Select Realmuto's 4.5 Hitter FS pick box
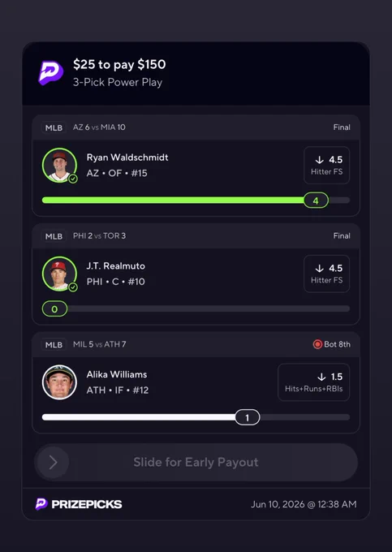Image resolution: width=392 pixels, height=552 pixels. [326, 274]
